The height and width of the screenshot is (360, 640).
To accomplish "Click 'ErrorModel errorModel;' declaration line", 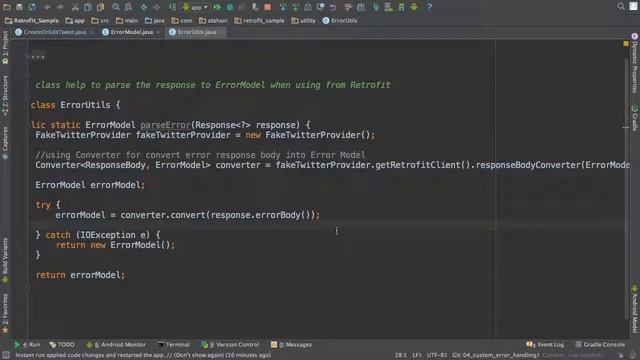I will (90, 185).
